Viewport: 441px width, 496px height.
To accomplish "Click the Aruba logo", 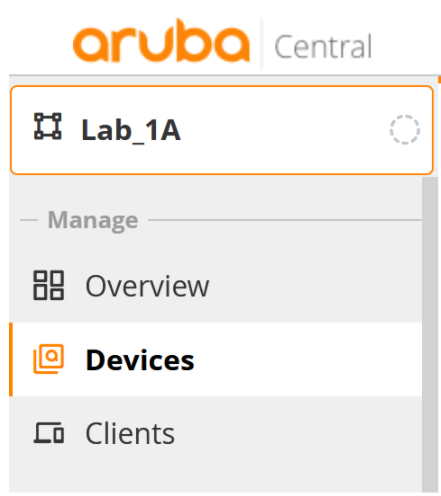I will (x=161, y=40).
